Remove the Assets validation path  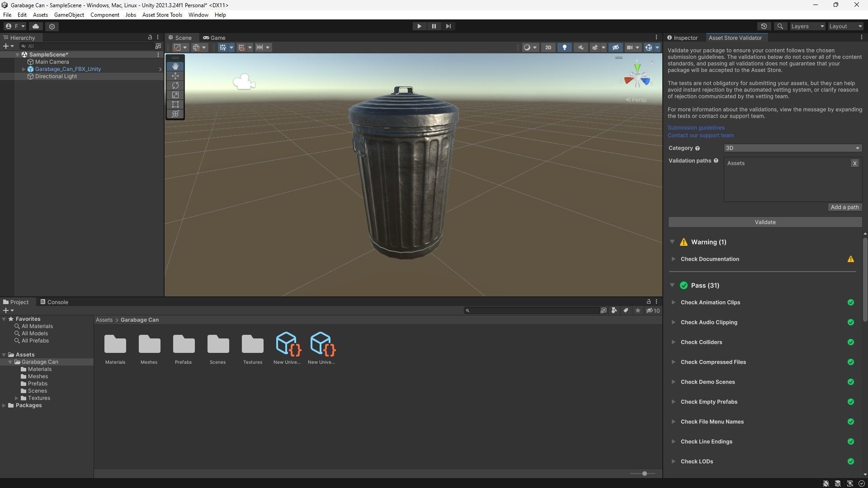[x=854, y=164]
